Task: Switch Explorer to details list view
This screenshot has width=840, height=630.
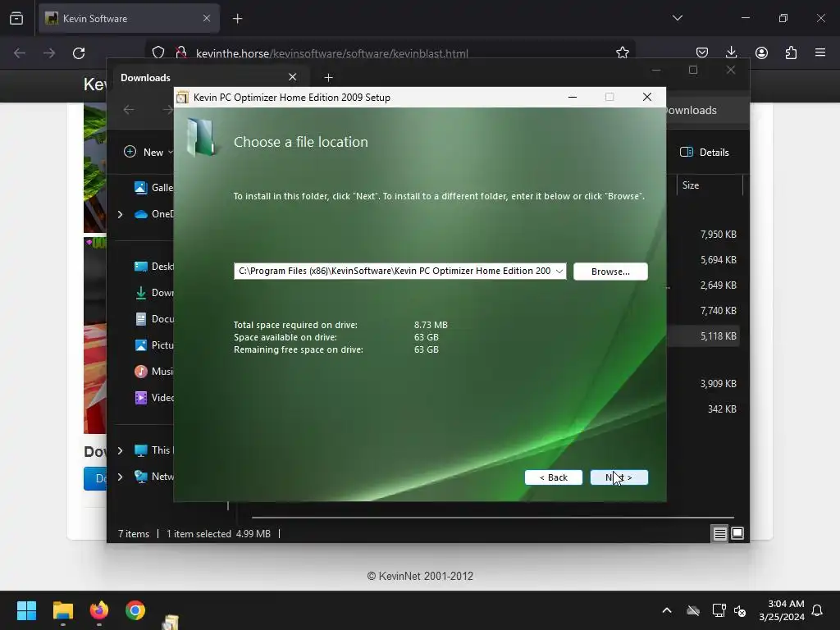Action: [x=719, y=533]
